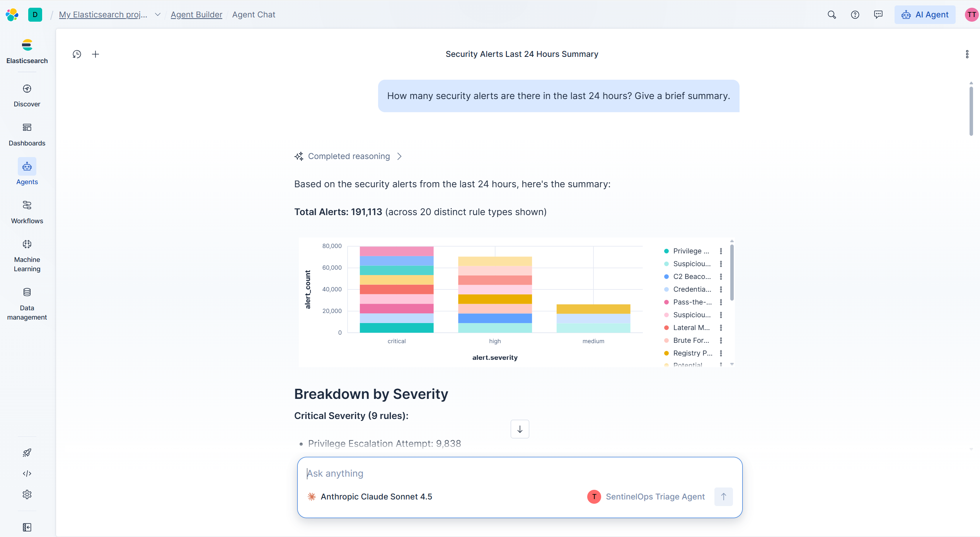Choose the SentinelOps Triage Agent selector
The height and width of the screenshot is (537, 980).
(x=646, y=497)
